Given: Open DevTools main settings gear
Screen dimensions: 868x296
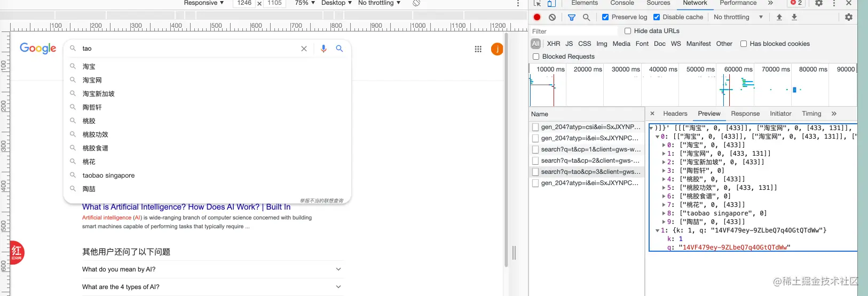Looking at the screenshot, I should point(819,3).
